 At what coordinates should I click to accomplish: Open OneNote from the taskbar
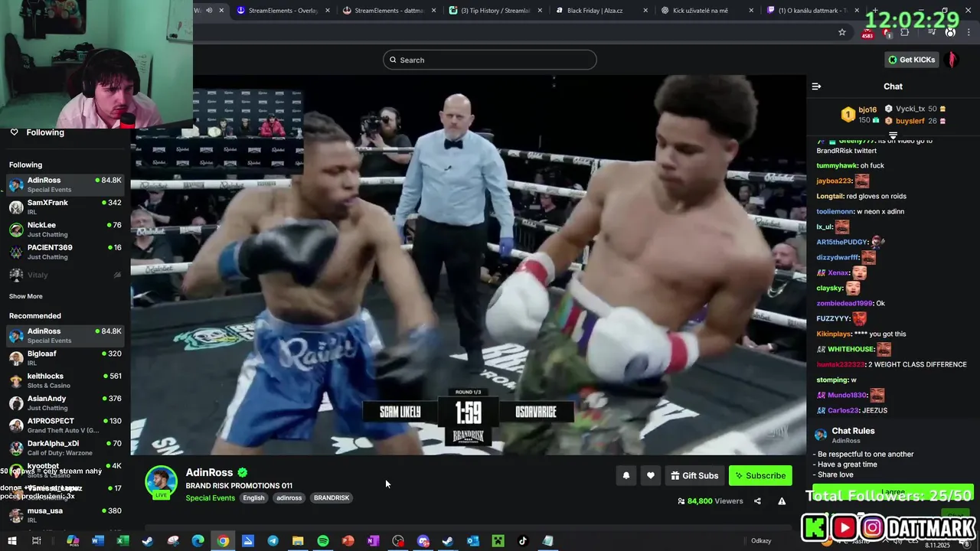coord(373,541)
